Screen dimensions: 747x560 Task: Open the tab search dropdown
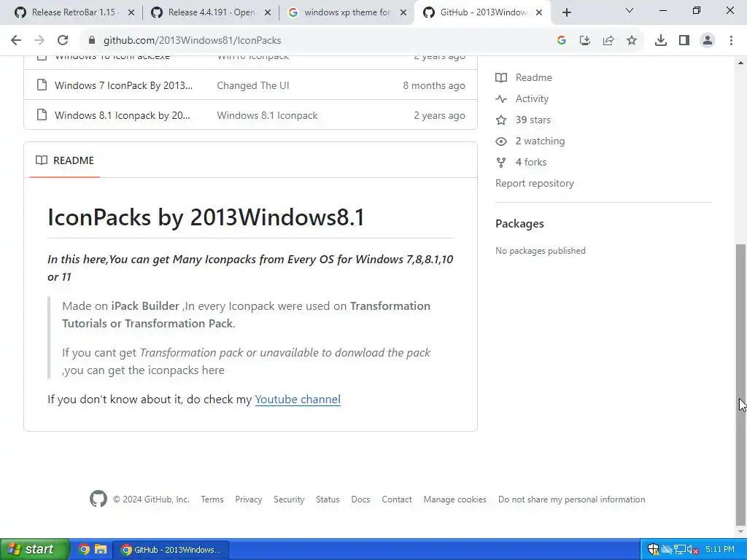(x=630, y=10)
